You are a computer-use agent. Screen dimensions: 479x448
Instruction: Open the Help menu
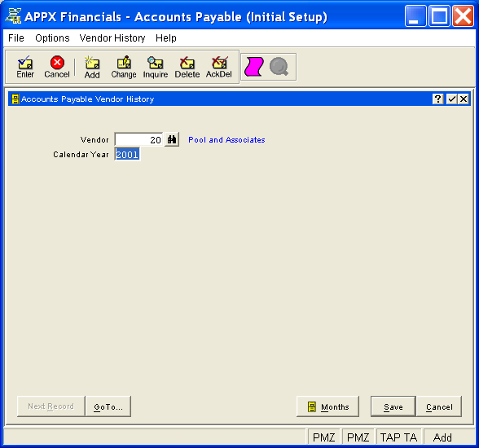(166, 38)
